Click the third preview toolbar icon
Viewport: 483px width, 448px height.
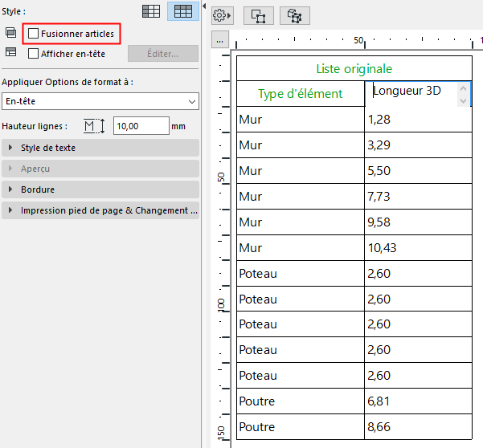point(295,15)
